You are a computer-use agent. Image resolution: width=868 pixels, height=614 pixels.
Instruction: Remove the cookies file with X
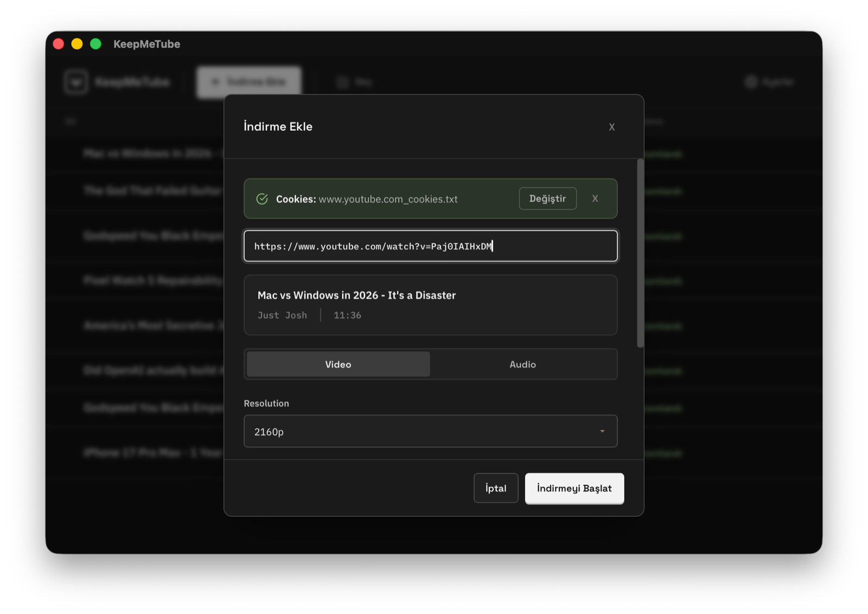click(595, 199)
